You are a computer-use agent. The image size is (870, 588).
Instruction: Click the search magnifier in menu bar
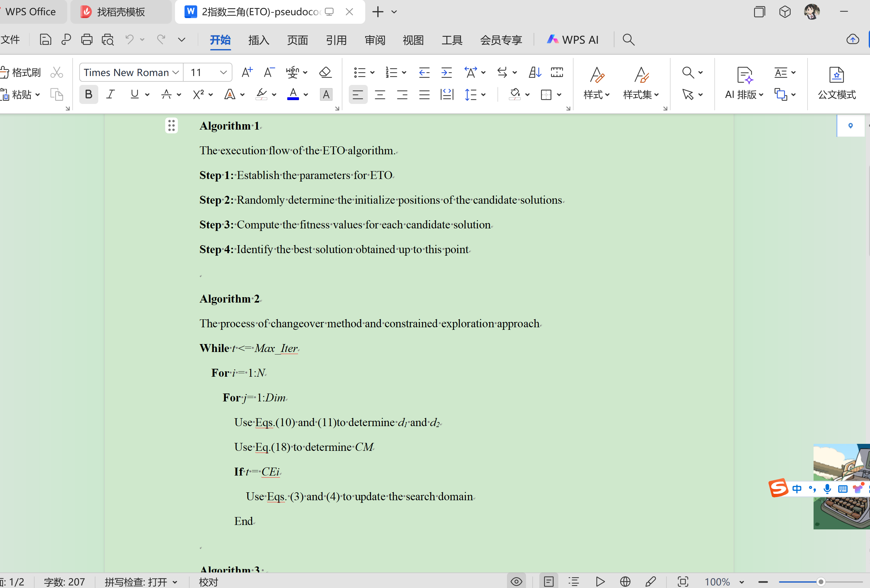(628, 40)
